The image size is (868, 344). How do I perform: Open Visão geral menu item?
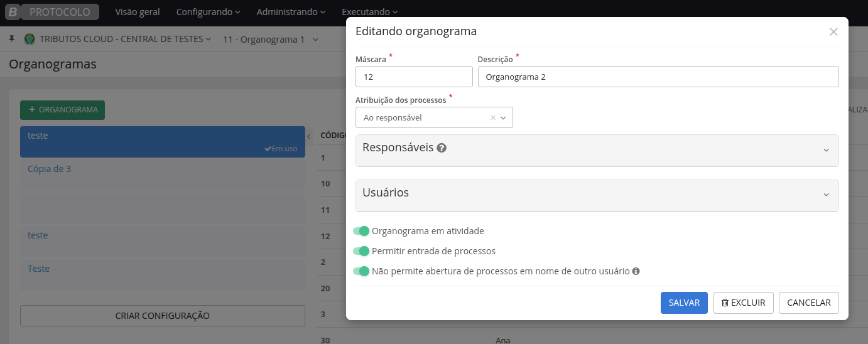point(138,12)
